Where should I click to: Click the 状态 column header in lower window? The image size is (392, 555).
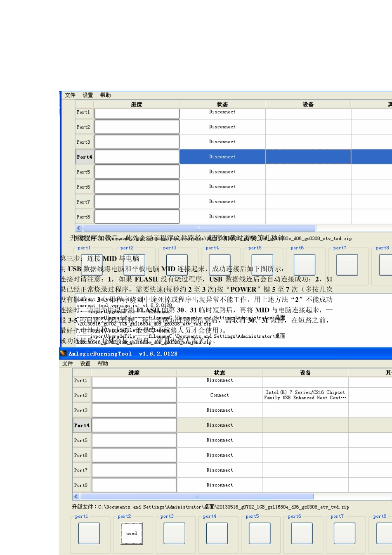tap(220, 373)
